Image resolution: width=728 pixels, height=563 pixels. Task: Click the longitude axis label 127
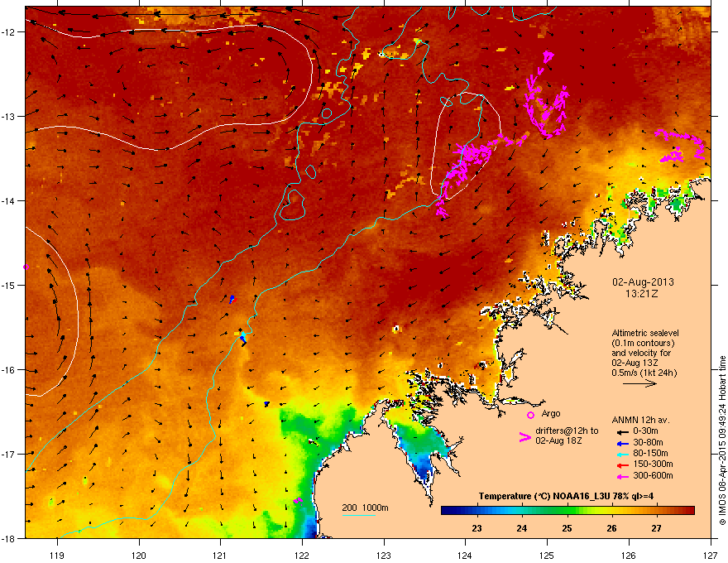710,555
